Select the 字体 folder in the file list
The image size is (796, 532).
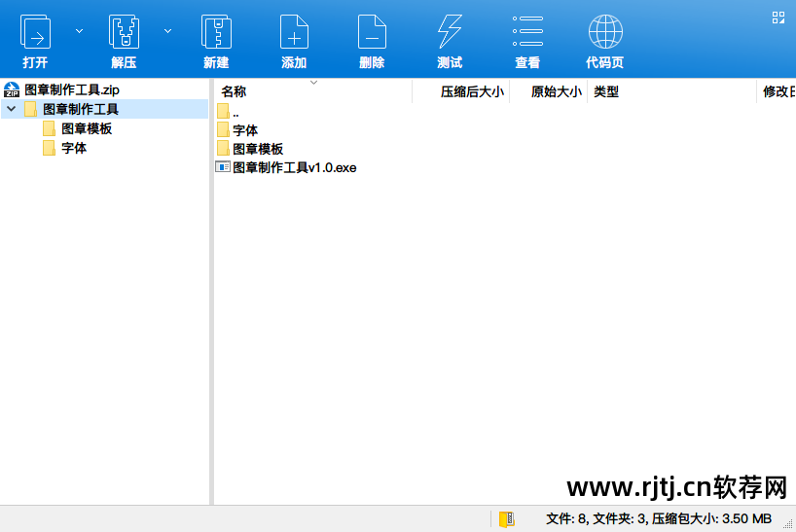(x=244, y=130)
